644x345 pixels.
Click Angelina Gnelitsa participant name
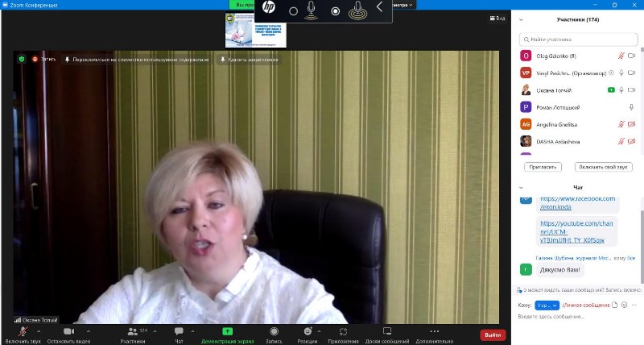(x=556, y=125)
